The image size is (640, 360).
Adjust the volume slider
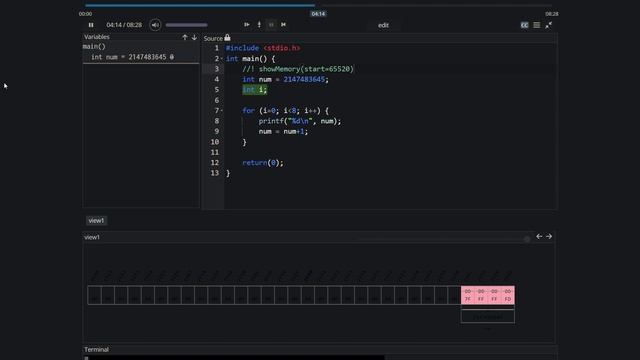click(187, 25)
